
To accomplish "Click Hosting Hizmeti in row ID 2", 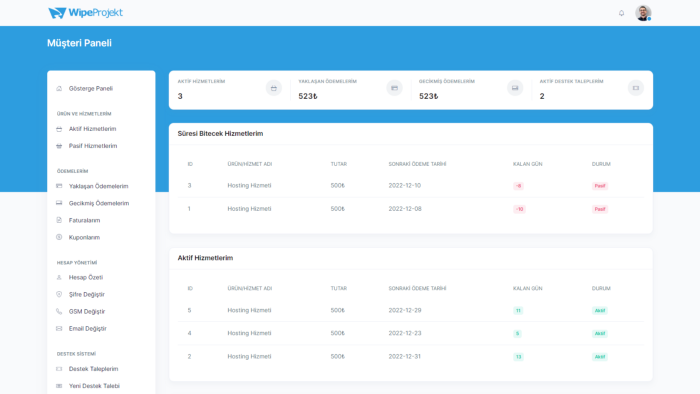I will pyautogui.click(x=249, y=357).
